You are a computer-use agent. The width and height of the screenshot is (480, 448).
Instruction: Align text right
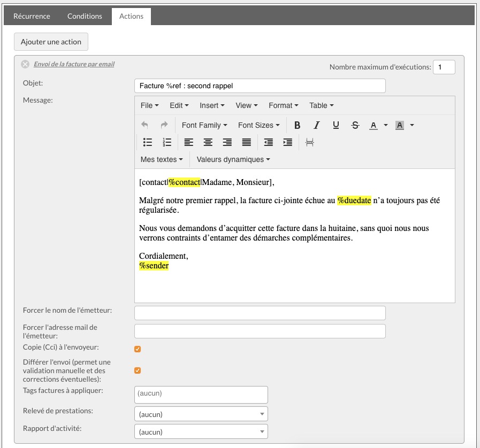[x=227, y=142]
